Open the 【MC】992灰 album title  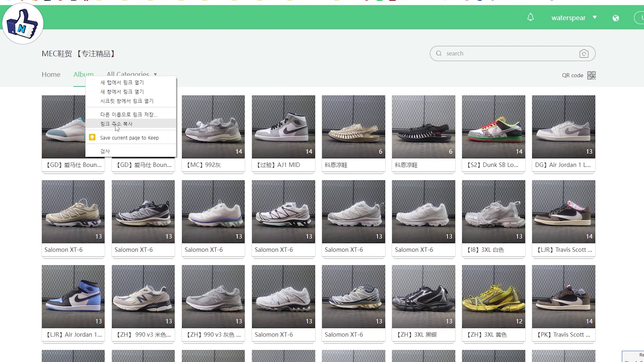pos(204,165)
